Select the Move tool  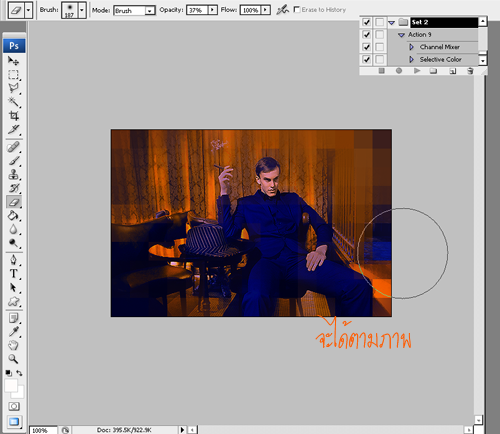click(x=13, y=61)
